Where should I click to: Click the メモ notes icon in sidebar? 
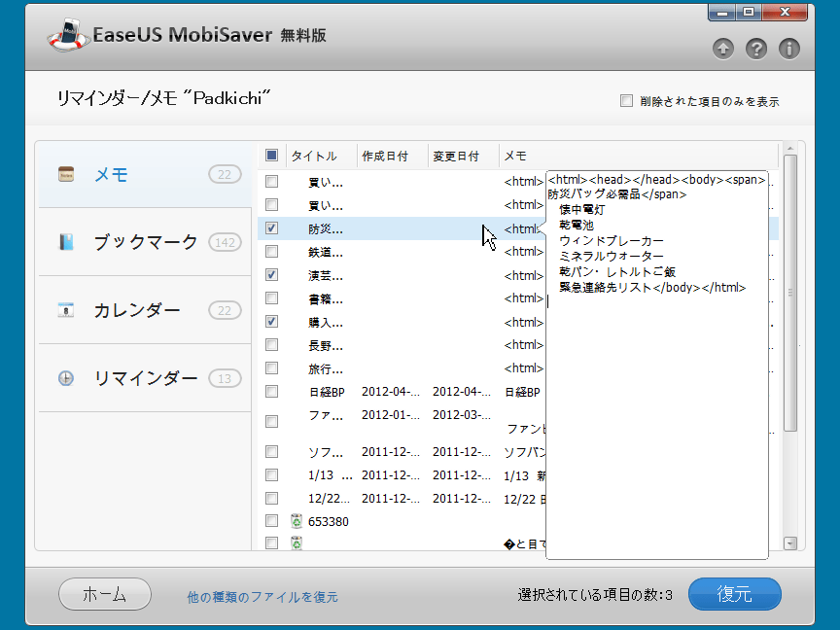point(66,174)
